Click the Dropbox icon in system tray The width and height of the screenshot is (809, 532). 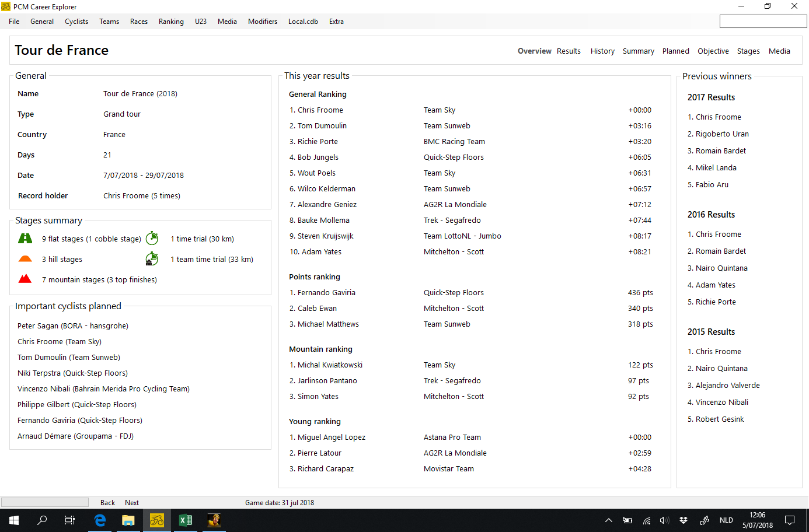click(x=684, y=520)
